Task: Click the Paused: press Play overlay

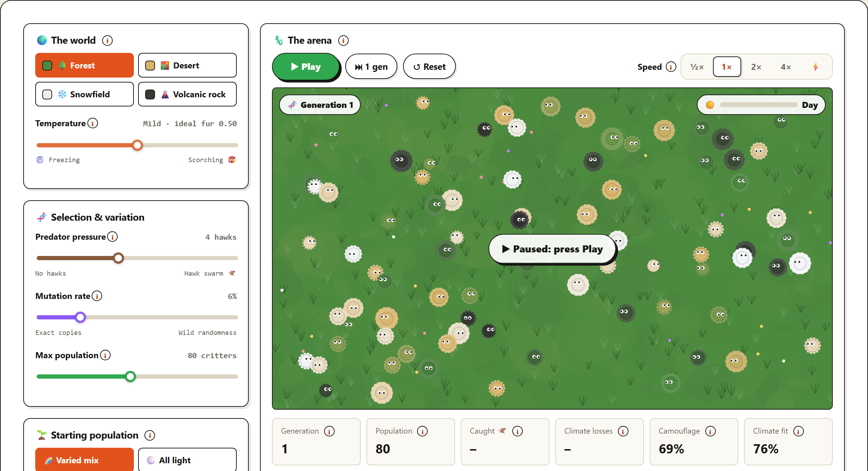Action: click(552, 249)
